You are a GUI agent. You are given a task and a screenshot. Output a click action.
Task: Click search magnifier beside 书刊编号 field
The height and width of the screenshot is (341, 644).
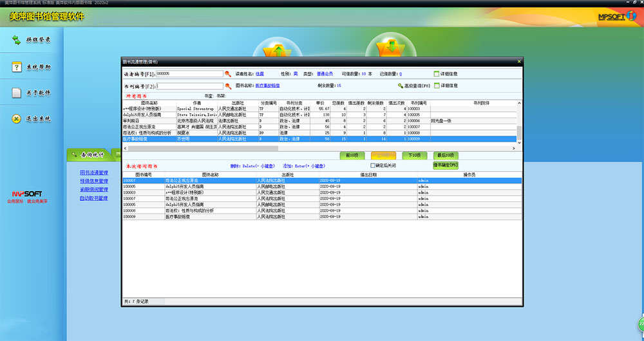click(x=228, y=86)
